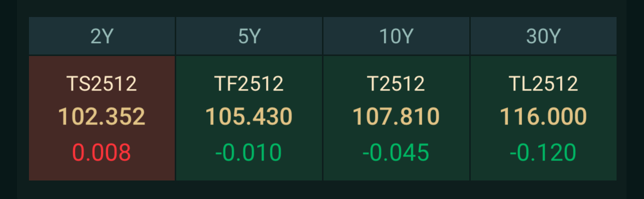The image size is (644, 199).
Task: Select the 10Y column header
Action: 396,36
